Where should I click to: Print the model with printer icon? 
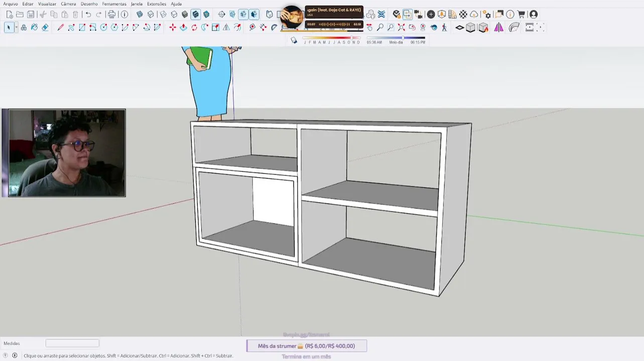click(x=111, y=15)
